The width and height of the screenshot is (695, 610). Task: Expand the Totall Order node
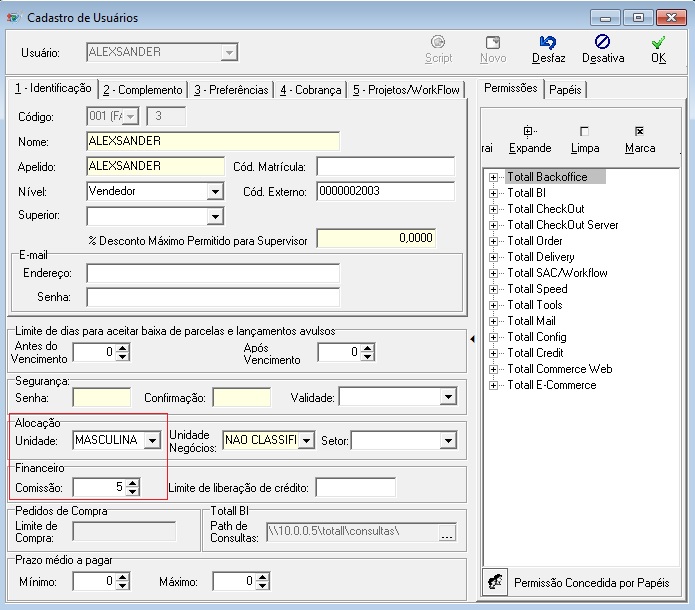(x=493, y=241)
